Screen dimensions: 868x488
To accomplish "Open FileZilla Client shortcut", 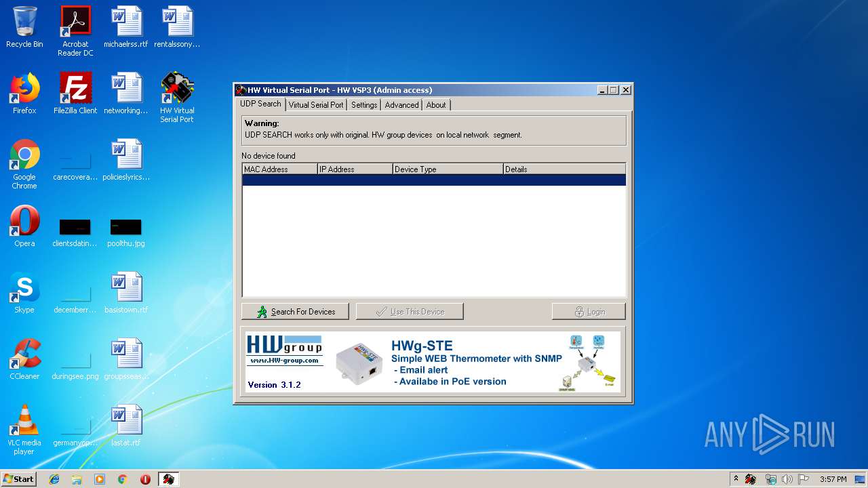I will click(x=75, y=94).
